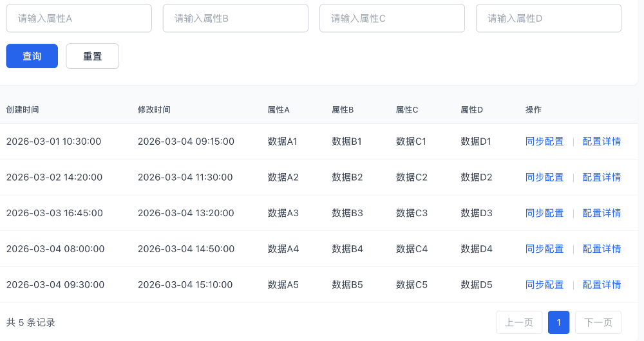Select cell 2026-03-03 16:45:00

(x=55, y=213)
